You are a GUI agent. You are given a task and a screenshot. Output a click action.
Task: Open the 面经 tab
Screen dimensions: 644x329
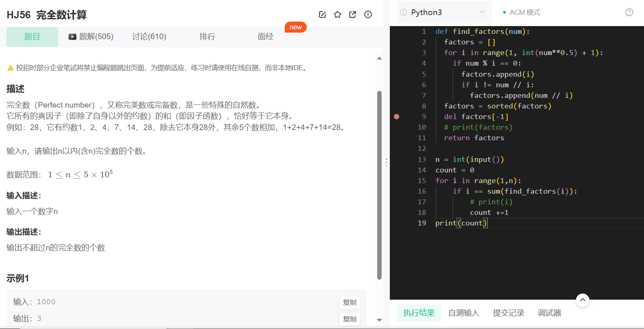click(266, 37)
